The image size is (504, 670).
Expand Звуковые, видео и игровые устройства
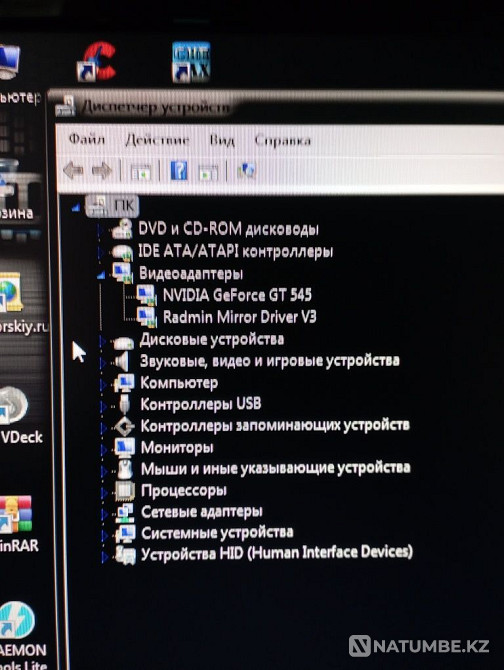103,362
